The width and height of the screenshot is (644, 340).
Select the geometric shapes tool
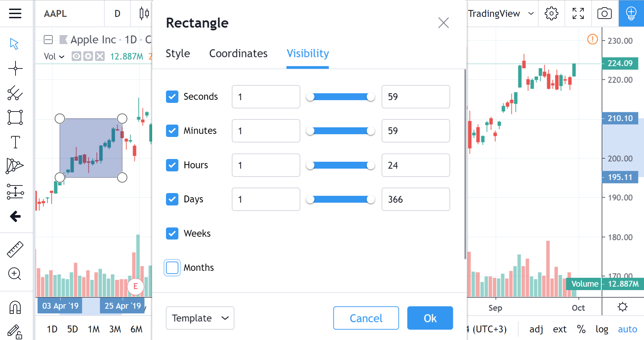15,117
